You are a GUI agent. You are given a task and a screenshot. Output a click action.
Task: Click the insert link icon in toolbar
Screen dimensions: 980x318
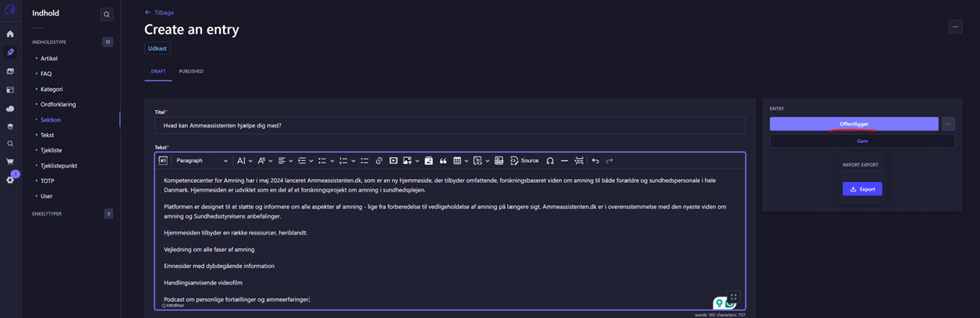(378, 161)
